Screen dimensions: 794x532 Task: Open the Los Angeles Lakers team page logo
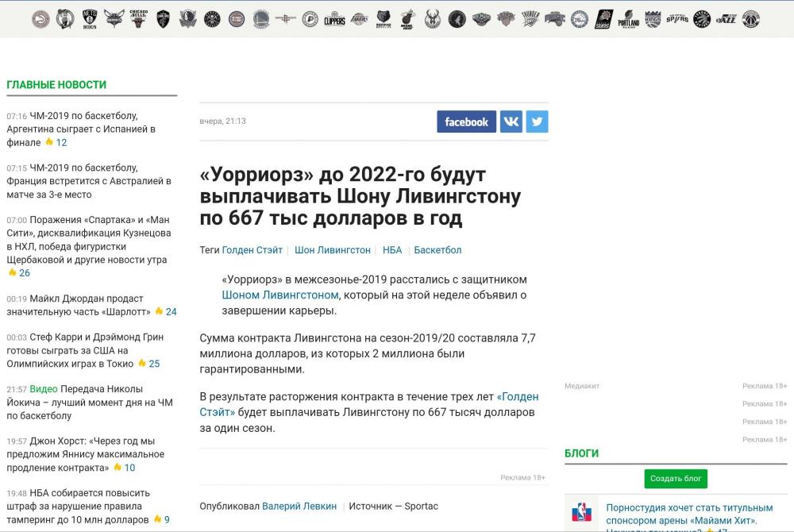click(359, 18)
